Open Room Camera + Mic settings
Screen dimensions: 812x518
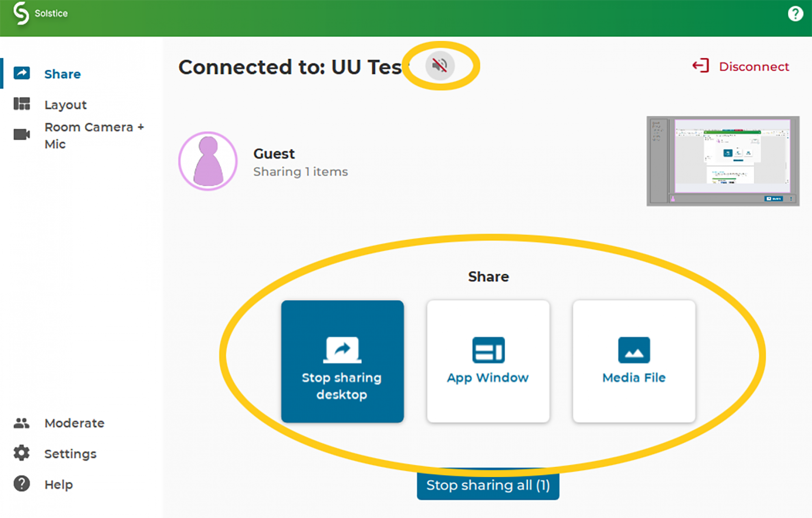[81, 135]
